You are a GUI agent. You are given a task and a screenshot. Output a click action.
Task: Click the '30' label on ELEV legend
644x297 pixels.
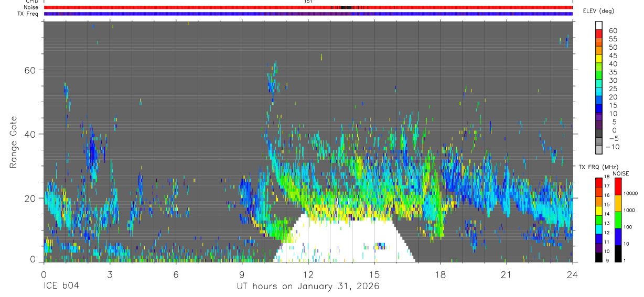coord(613,81)
